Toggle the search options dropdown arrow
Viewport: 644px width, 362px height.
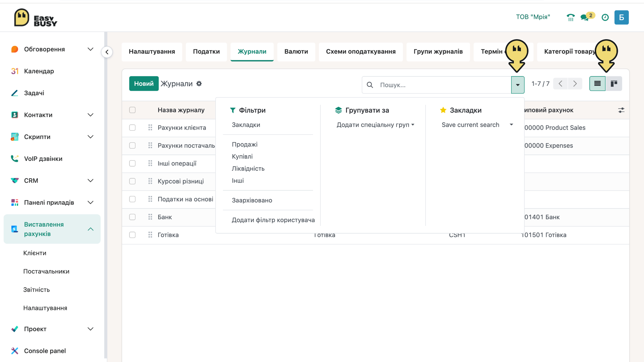(518, 85)
